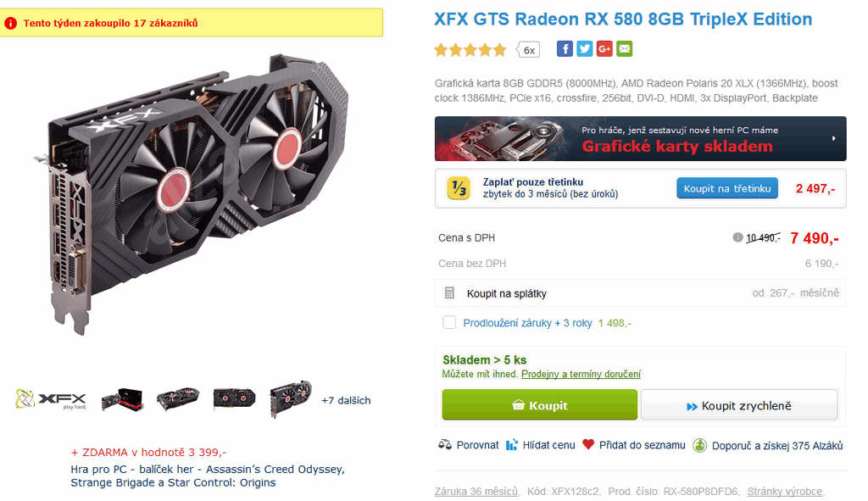Add to wishlist with heart icon
Viewport: 868px width, 501px height.
pos(588,444)
